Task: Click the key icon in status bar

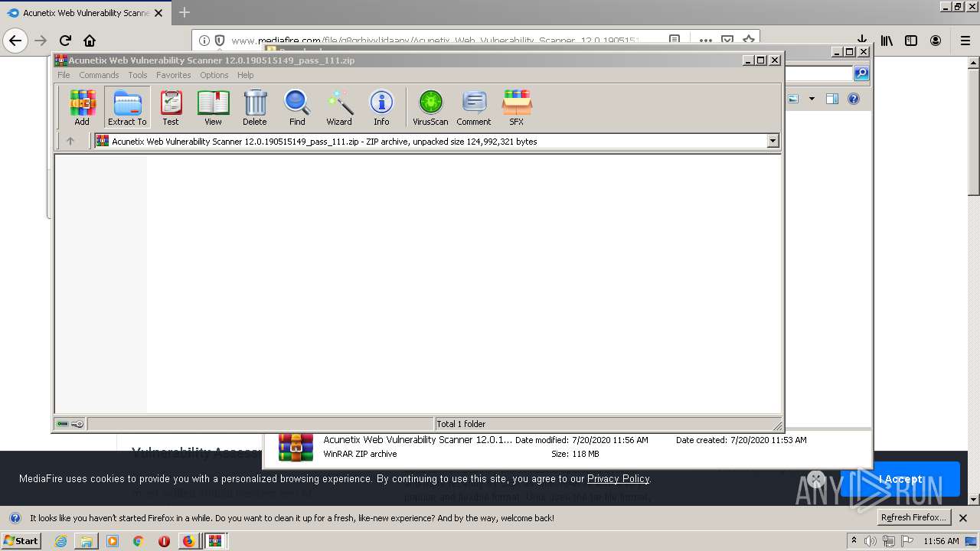Action: [77, 424]
